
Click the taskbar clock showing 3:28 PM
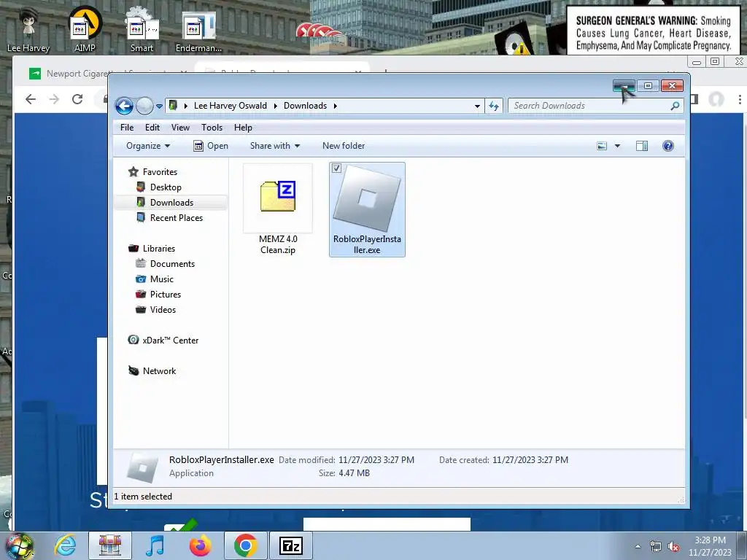click(710, 546)
